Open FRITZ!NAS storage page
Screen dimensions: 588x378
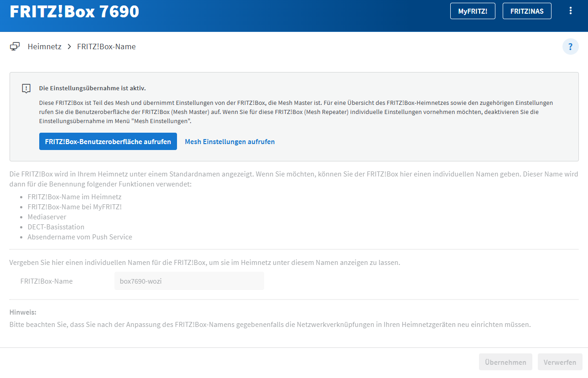click(527, 11)
